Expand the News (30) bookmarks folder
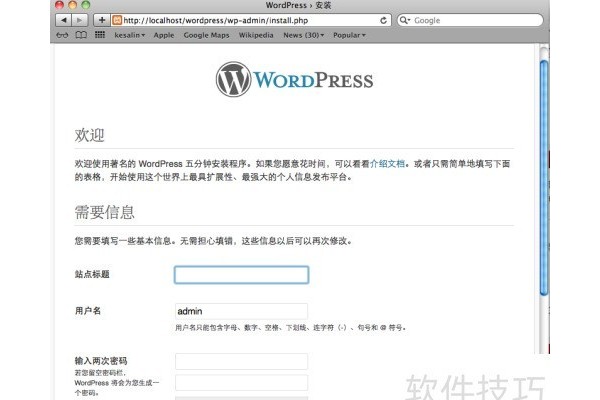This screenshot has height=400, width=600. pos(303,35)
